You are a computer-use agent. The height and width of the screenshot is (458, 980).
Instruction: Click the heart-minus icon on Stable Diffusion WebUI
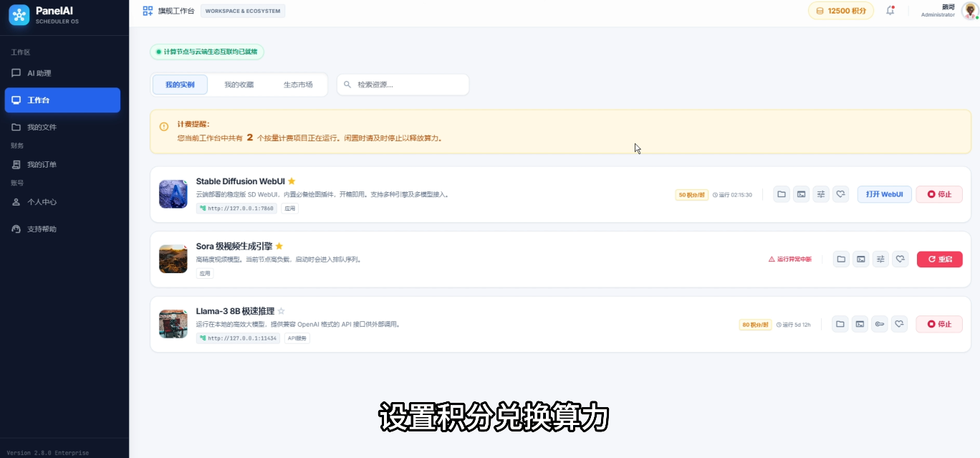841,194
